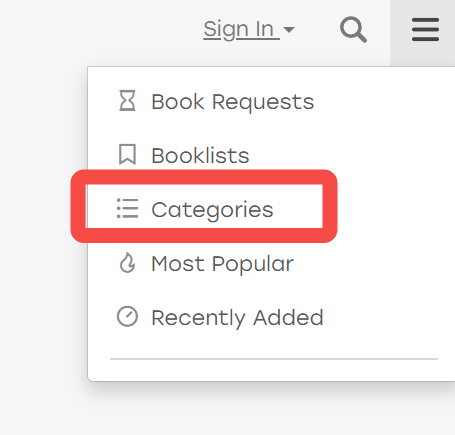Open the search magnifier icon
The height and width of the screenshot is (435, 455).
353,30
